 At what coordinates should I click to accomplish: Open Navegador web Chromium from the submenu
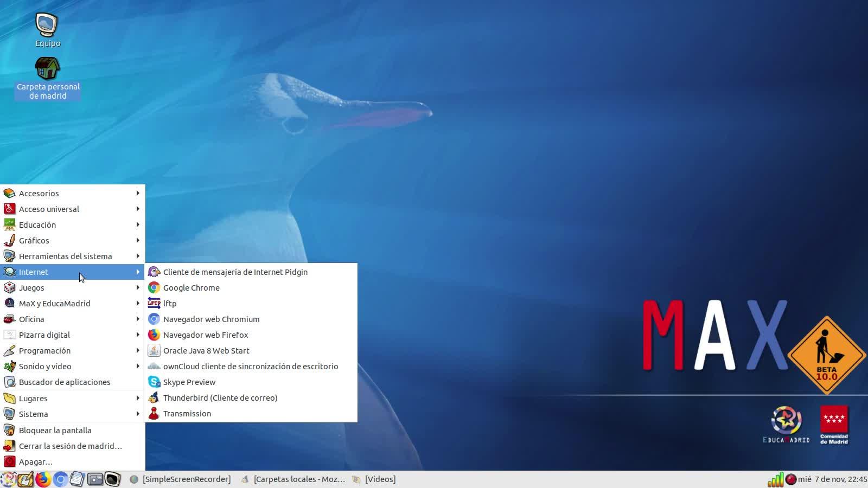click(251, 319)
